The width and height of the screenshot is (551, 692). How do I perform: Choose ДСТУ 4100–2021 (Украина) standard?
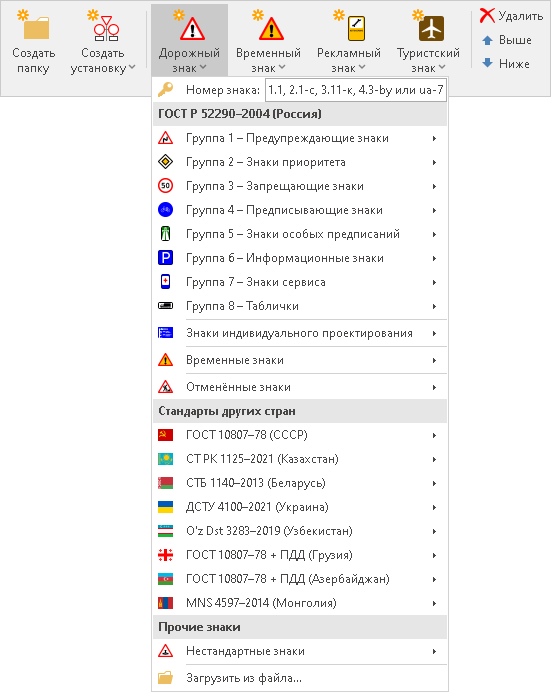pos(300,507)
